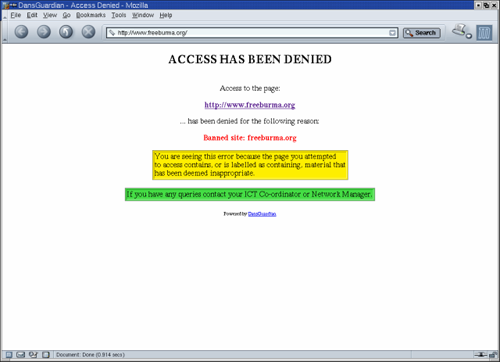Image resolution: width=500 pixels, height=362 pixels.
Task: Collapse the navigation toolbar grippy handle
Action: (x=5, y=32)
